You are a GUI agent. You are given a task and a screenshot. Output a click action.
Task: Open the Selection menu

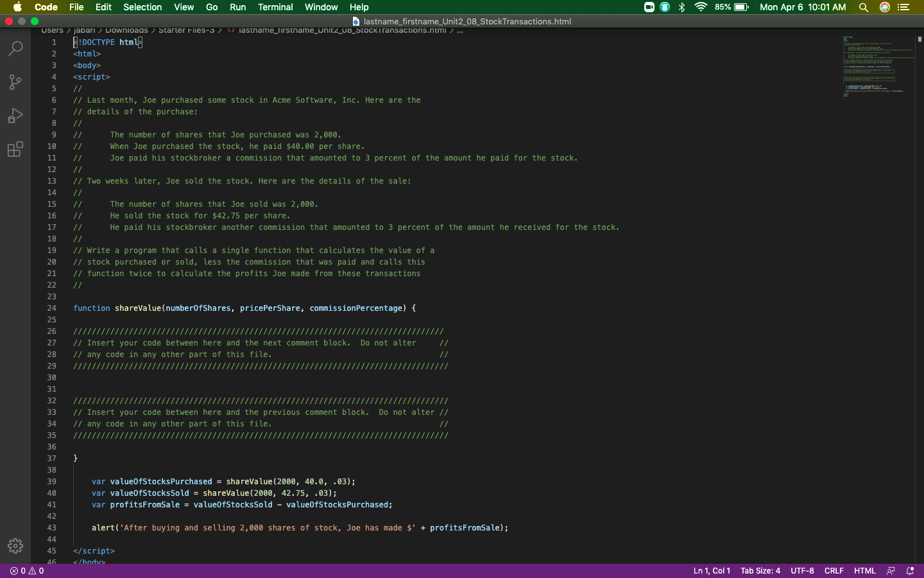click(x=142, y=7)
